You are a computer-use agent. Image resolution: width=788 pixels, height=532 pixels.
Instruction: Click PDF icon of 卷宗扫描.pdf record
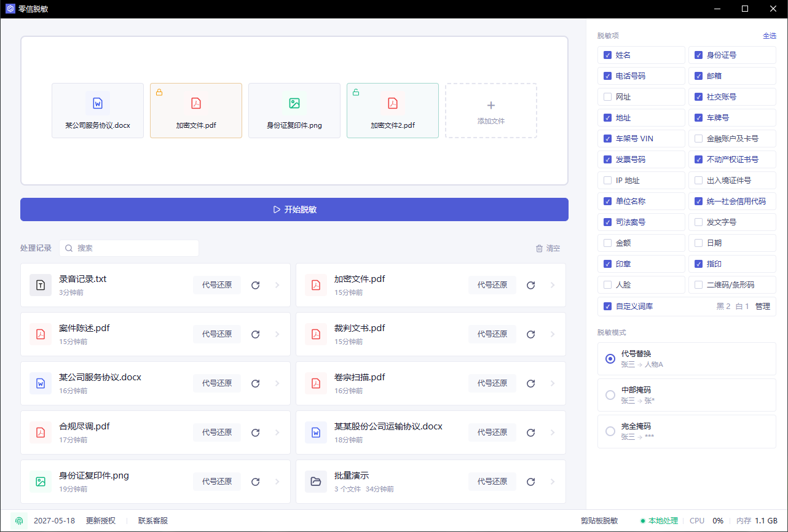click(316, 383)
